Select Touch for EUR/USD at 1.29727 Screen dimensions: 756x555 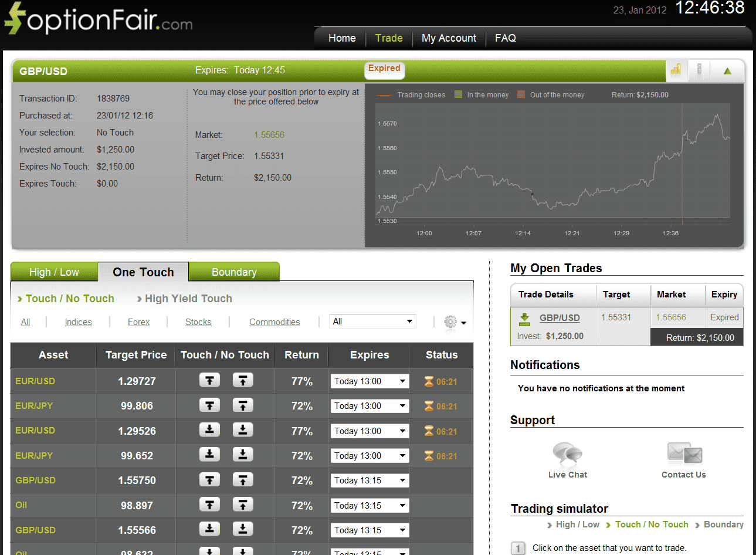[209, 380]
